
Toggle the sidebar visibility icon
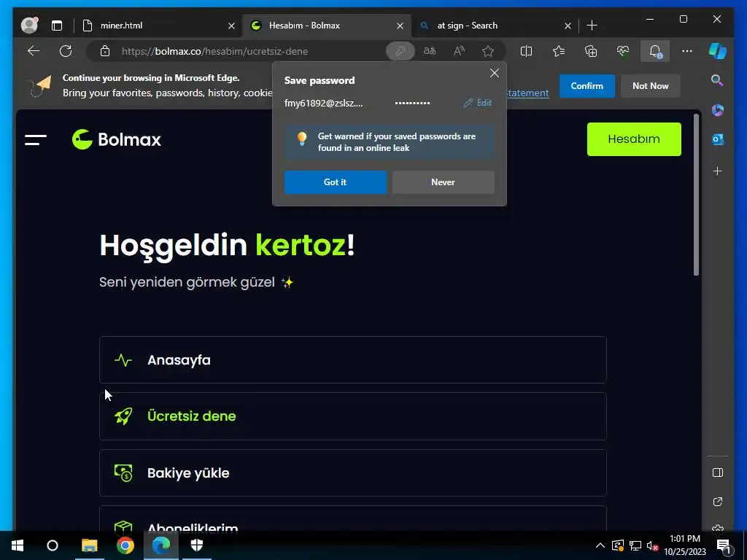point(718,472)
